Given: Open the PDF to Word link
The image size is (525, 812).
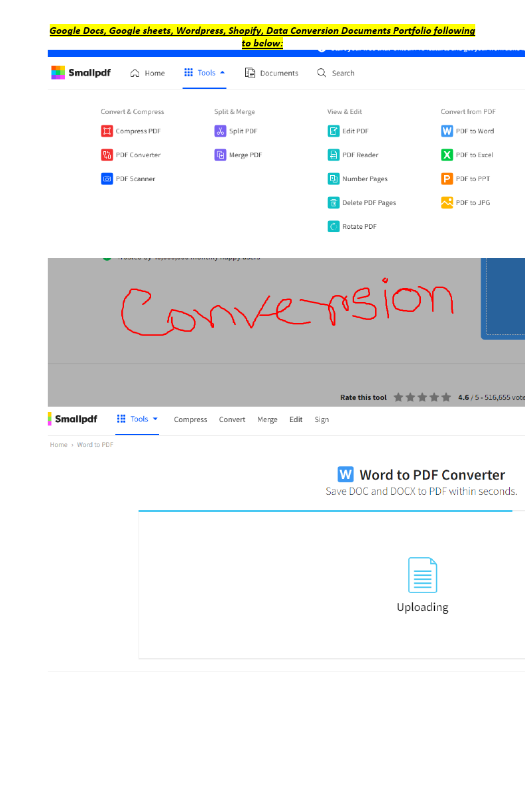Looking at the screenshot, I should tap(475, 131).
